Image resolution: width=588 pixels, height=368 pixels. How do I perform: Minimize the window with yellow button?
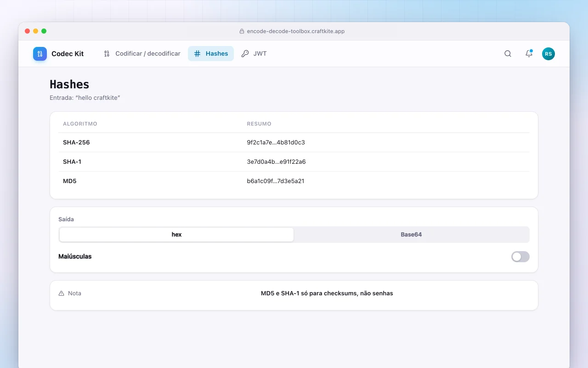click(x=36, y=31)
